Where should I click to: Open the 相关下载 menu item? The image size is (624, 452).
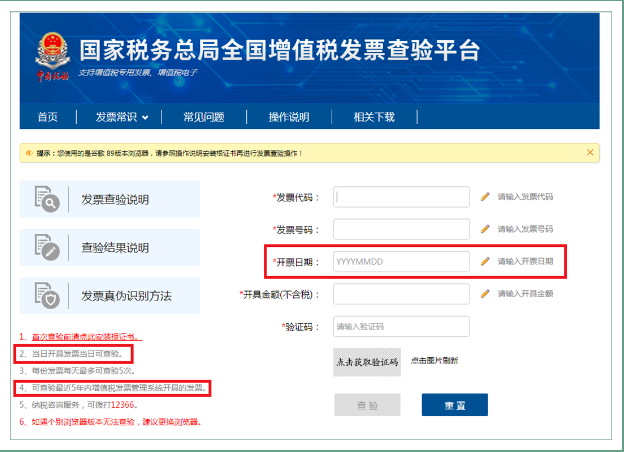(x=374, y=117)
